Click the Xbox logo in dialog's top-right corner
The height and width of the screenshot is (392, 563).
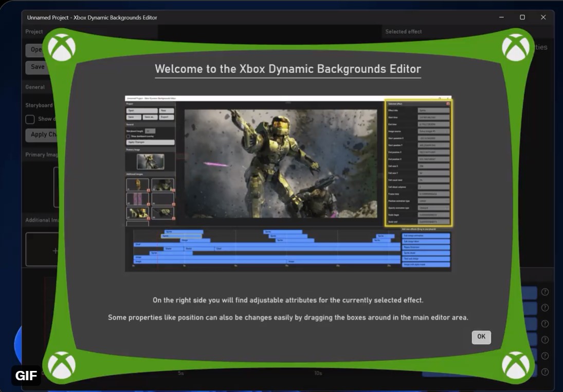coord(516,47)
